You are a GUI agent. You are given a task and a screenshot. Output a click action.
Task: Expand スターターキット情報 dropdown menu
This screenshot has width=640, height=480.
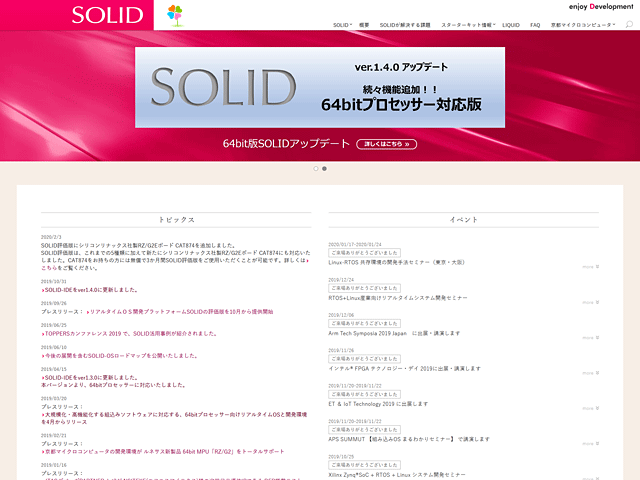tap(468, 25)
